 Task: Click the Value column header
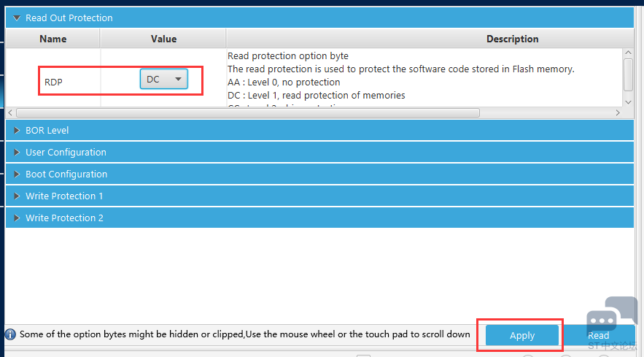pyautogui.click(x=163, y=39)
